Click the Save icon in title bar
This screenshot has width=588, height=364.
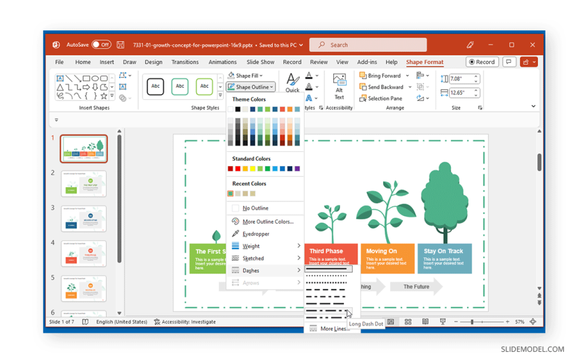120,45
